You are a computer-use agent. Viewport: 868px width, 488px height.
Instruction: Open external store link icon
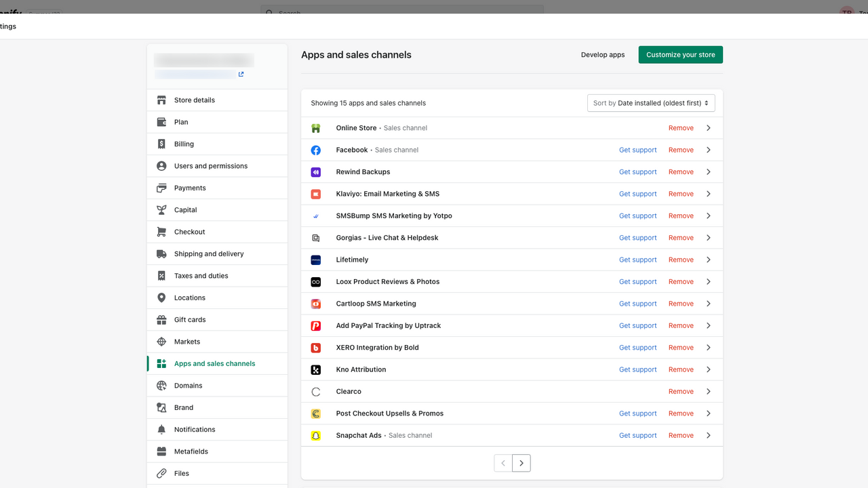click(241, 75)
